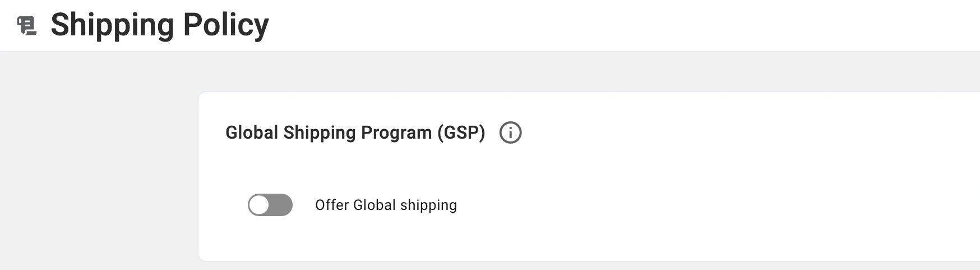Click the "(GSP)" abbreviation in the card heading

pos(461,132)
